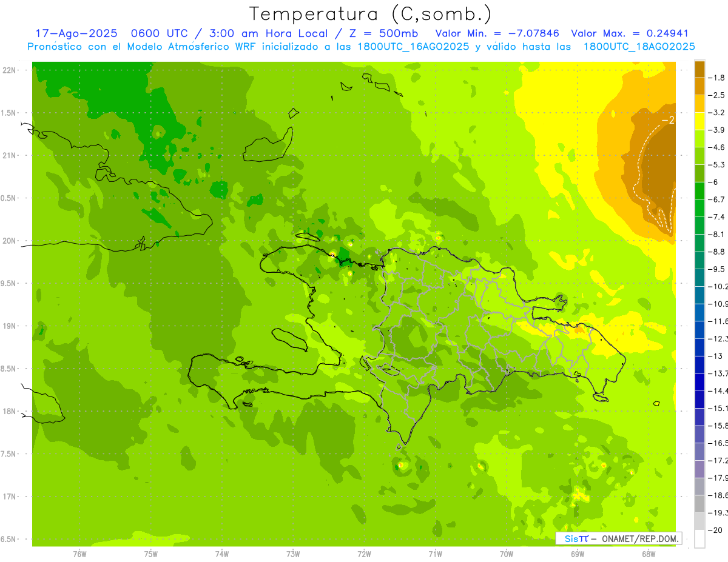Click the '71W' longitude label
The width and height of the screenshot is (728, 562).
point(435,554)
